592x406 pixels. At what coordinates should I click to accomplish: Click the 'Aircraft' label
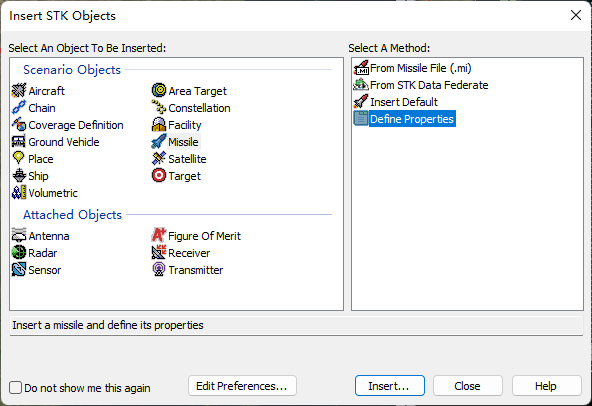(x=46, y=91)
